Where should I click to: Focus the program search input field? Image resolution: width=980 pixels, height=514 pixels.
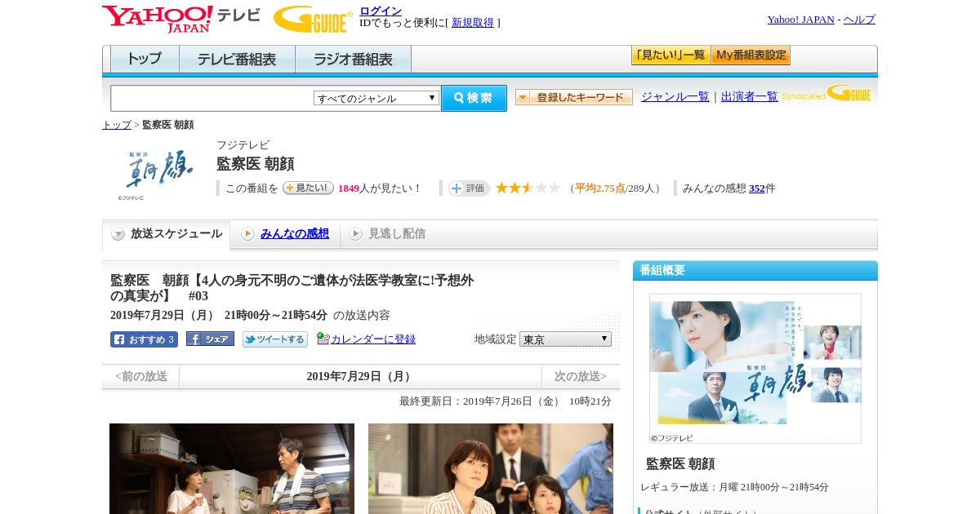click(212, 98)
